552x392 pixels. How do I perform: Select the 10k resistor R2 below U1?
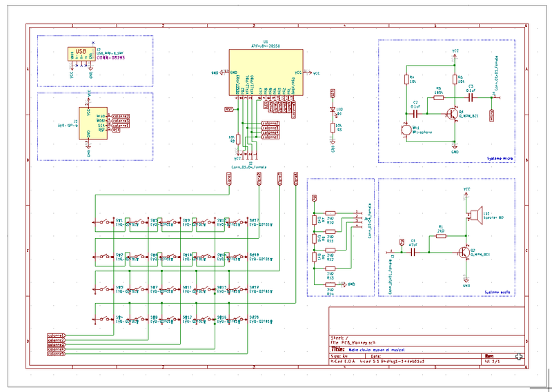tap(237, 139)
